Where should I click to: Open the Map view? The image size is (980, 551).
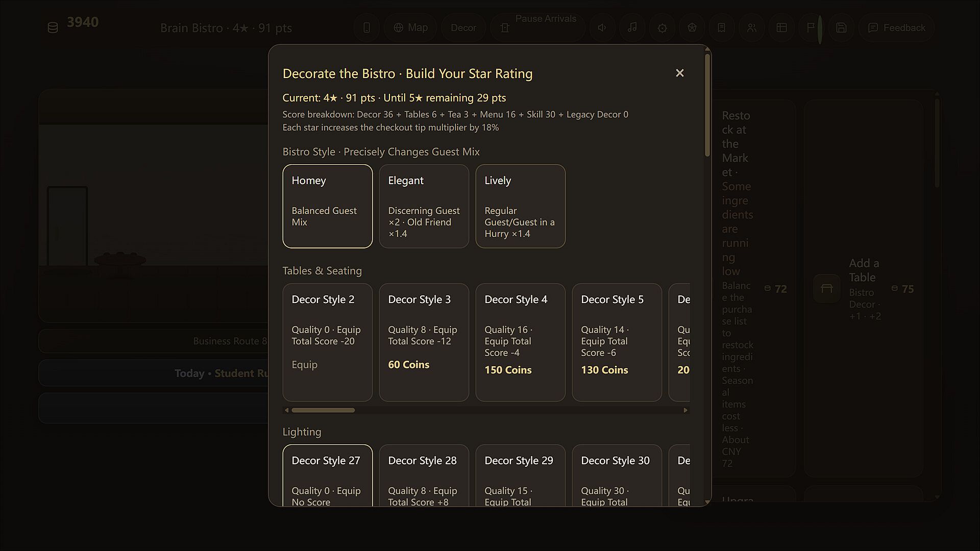[x=410, y=28]
